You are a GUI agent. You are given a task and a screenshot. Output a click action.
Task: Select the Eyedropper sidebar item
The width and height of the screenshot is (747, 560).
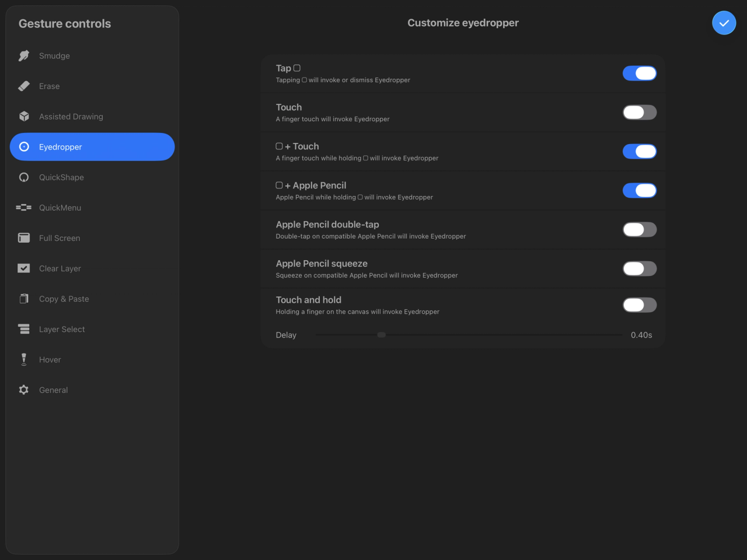pos(92,147)
